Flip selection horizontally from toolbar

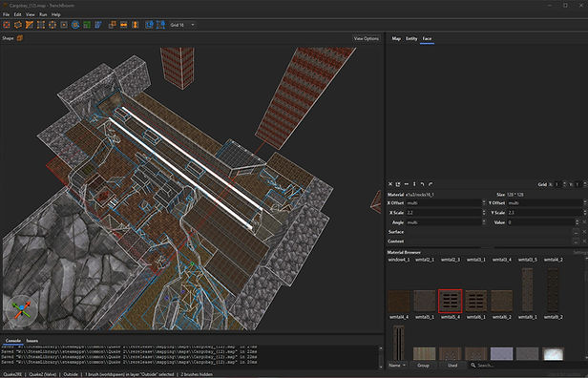click(124, 25)
